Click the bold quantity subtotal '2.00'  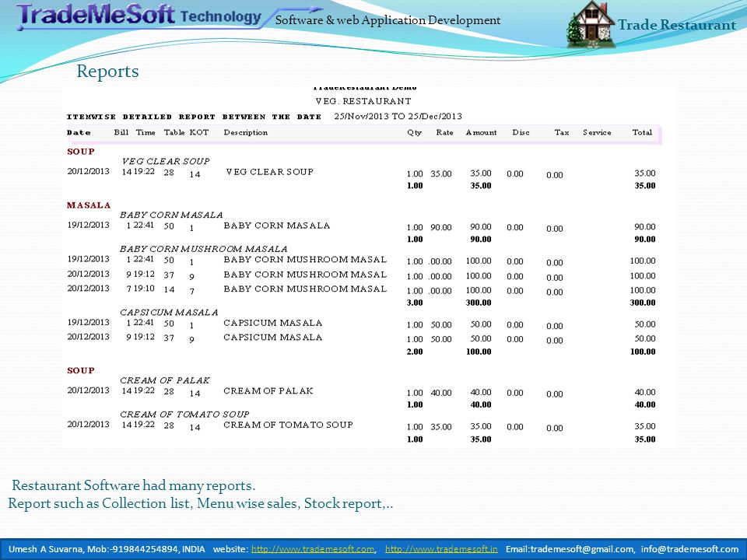[415, 352]
